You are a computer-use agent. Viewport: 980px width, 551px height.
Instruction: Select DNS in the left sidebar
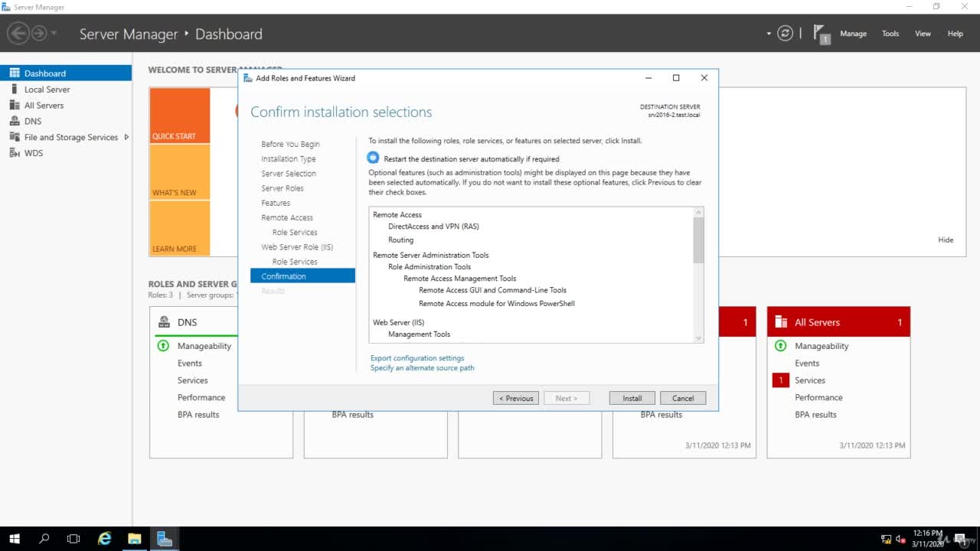tap(66, 121)
